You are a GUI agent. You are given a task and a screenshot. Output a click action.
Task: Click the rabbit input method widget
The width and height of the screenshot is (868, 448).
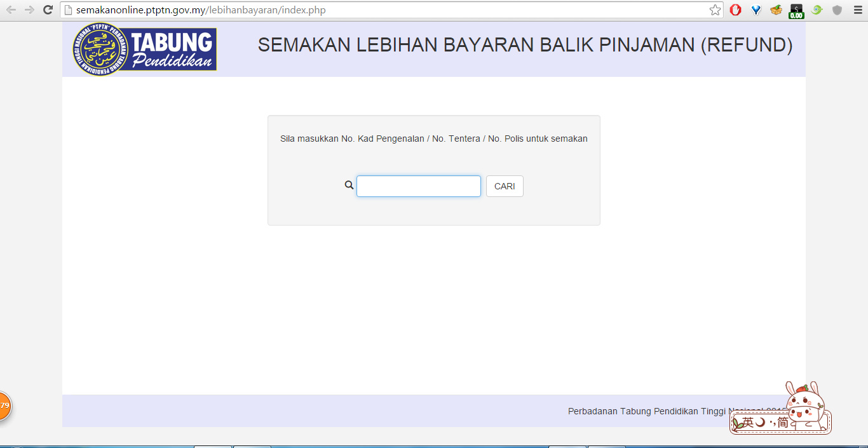click(x=781, y=408)
